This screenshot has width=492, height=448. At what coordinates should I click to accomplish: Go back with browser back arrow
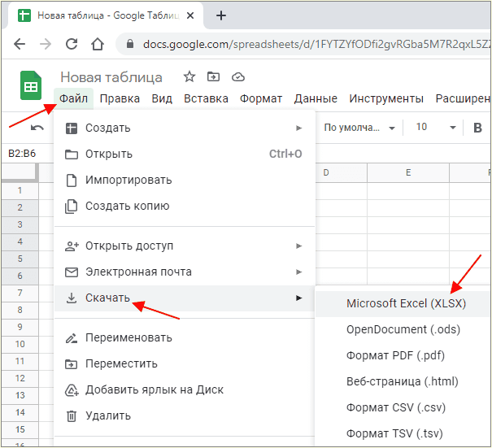tap(20, 44)
